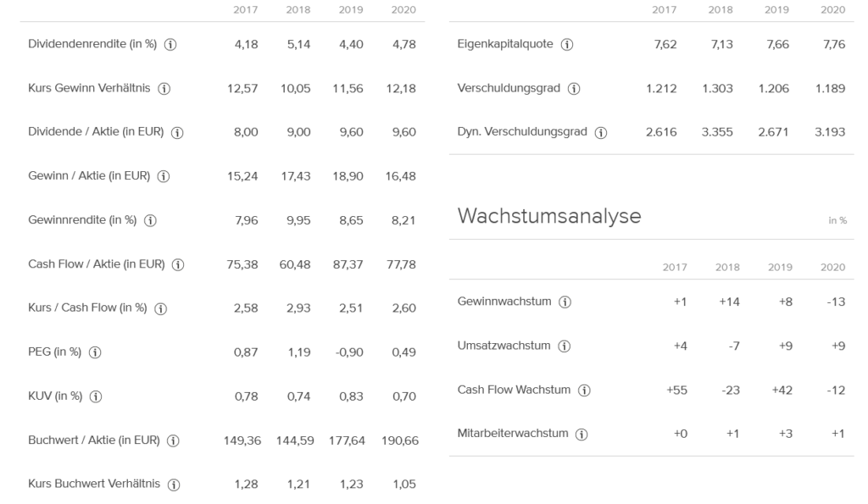Click info icon for Kurs / Cash Flow
This screenshot has height=504, width=868.
pyautogui.click(x=160, y=308)
